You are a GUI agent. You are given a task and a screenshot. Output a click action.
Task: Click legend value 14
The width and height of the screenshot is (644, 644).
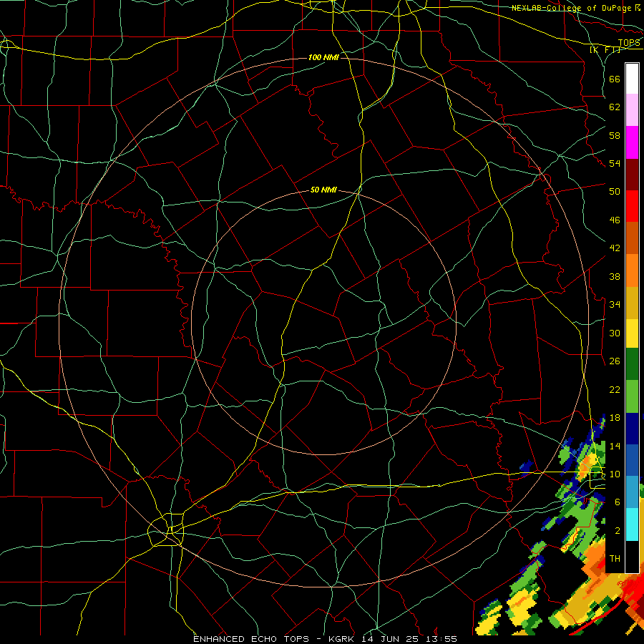pos(615,446)
